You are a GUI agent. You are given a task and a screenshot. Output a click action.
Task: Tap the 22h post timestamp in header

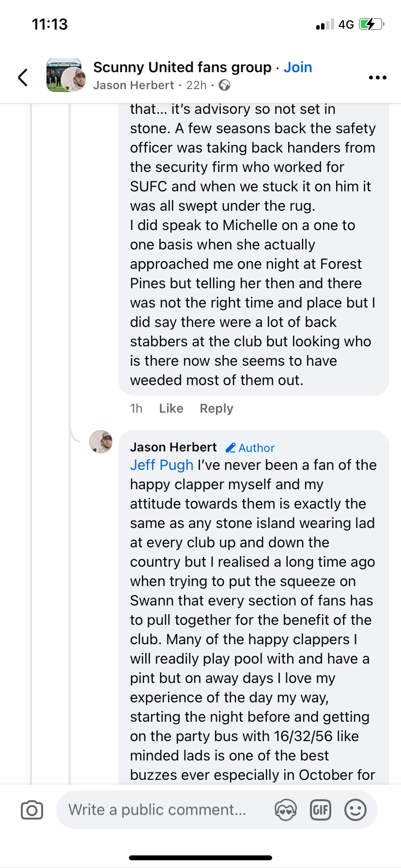tap(196, 86)
